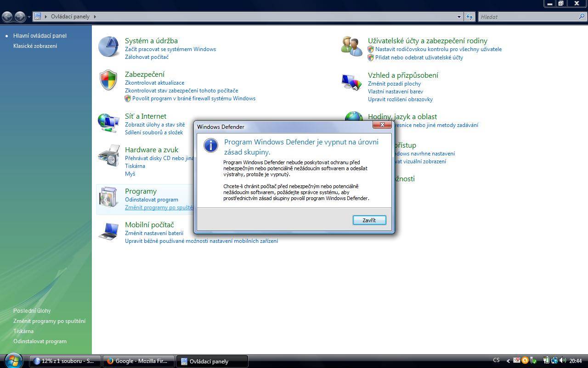588x368 pixels.
Task: Click Změnit pozadí plochy link
Action: pyautogui.click(x=394, y=84)
